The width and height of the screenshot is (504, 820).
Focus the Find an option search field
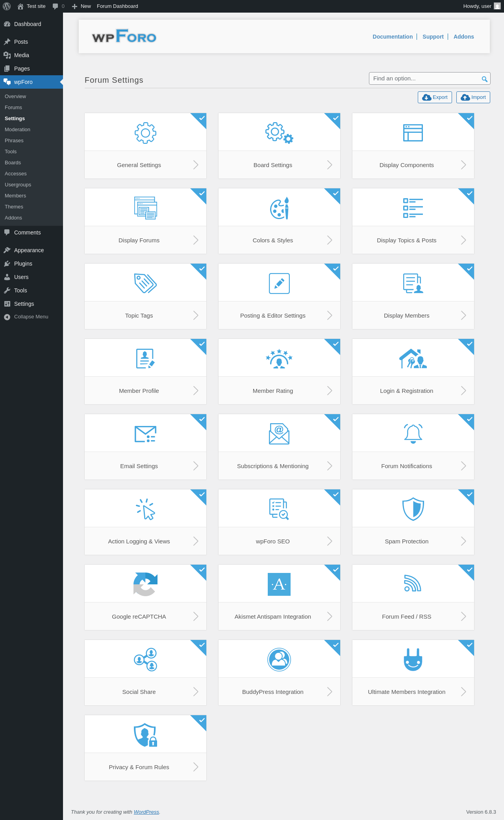430,78
